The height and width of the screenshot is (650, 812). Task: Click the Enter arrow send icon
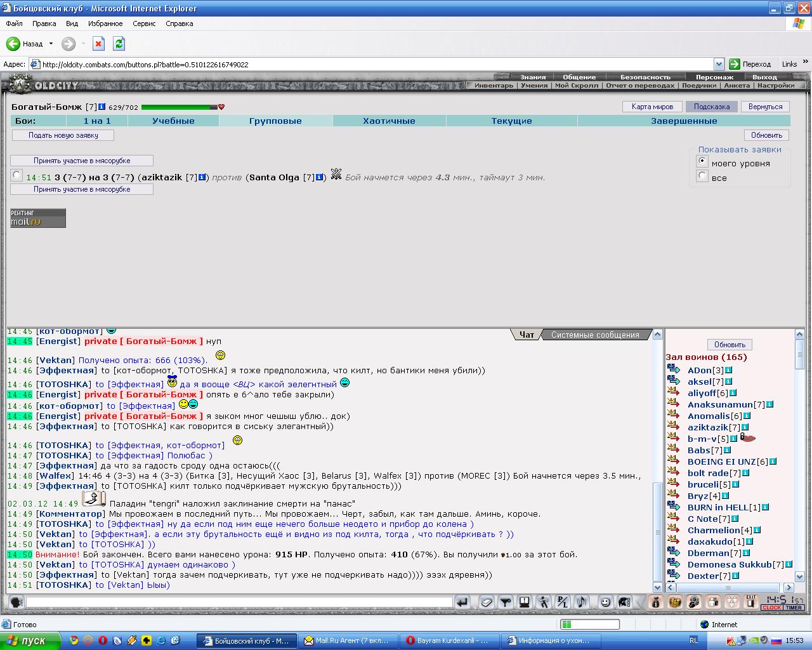point(462,602)
